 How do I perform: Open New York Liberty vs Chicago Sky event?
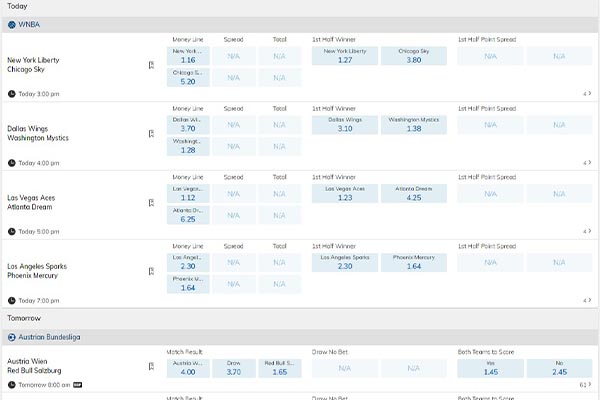tap(33, 65)
